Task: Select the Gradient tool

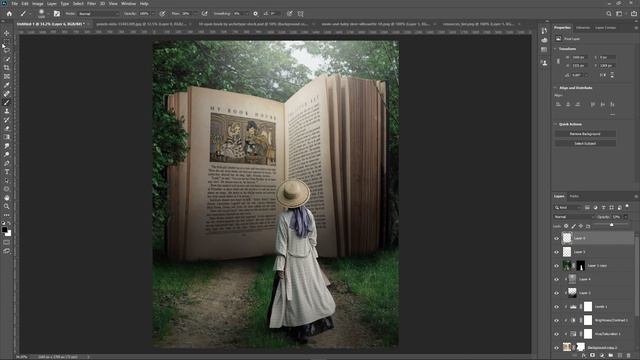Action: coord(7,137)
